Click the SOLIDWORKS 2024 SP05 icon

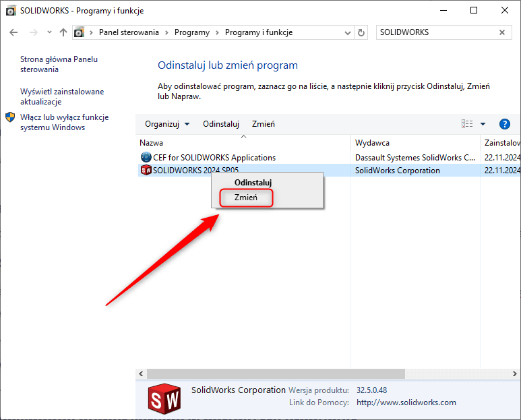(146, 170)
